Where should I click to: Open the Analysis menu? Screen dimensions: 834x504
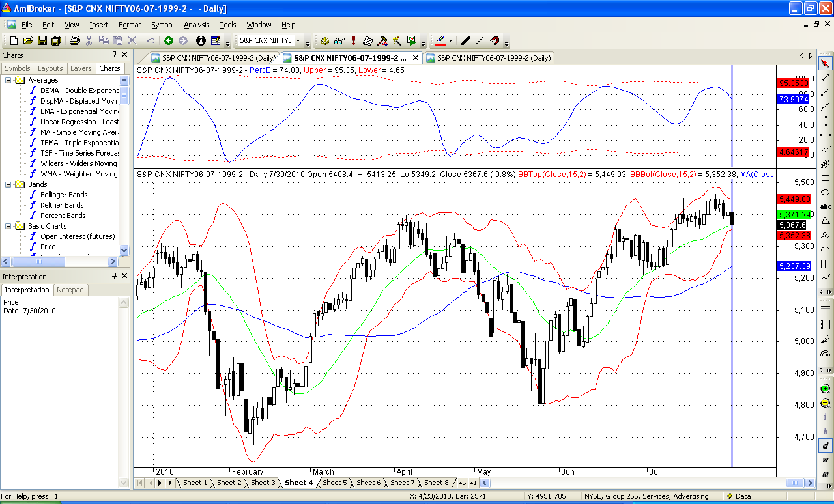197,25
